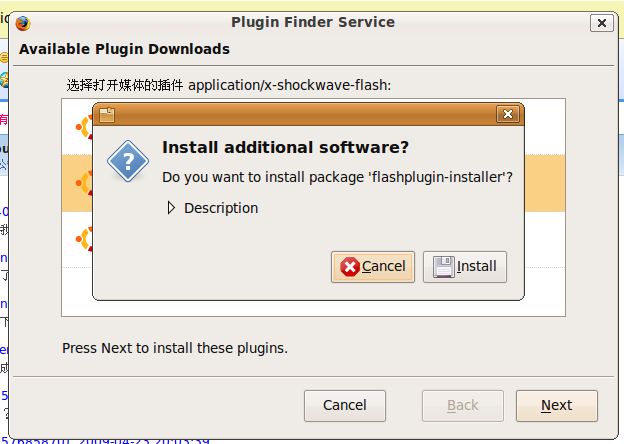Viewport: 624px width, 444px height.
Task: Click the blue question mark dialog icon
Action: click(x=128, y=161)
